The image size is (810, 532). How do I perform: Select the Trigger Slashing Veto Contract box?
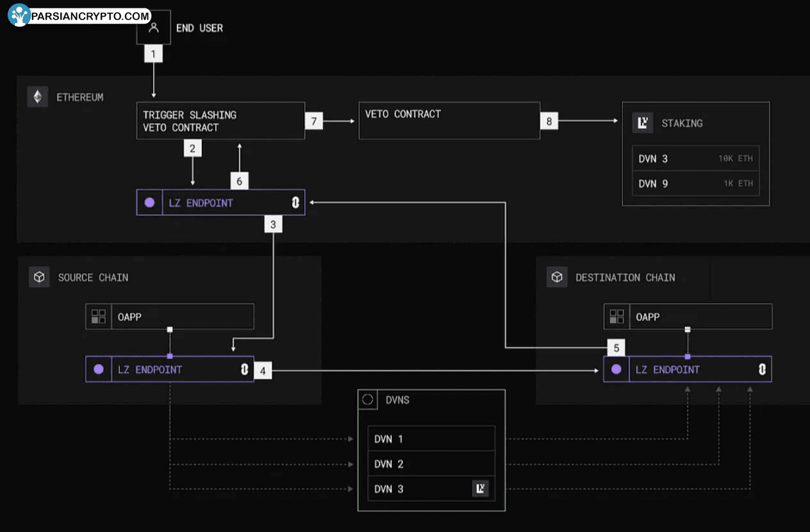[220, 121]
